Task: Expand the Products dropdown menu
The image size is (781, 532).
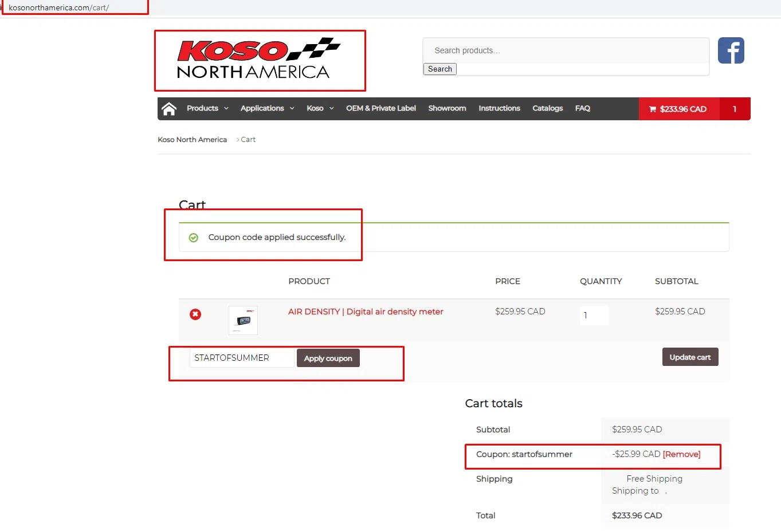Action: (x=207, y=108)
